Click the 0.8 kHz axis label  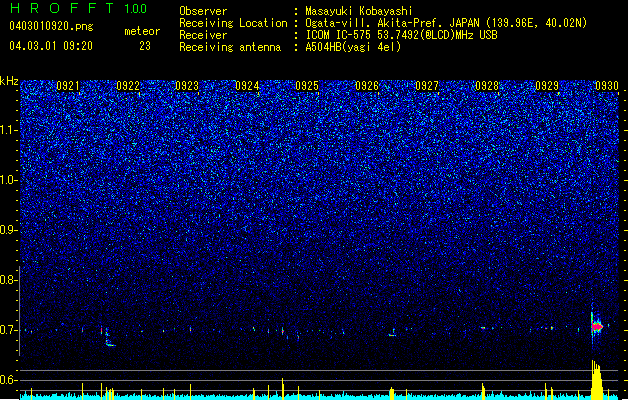tap(8, 280)
